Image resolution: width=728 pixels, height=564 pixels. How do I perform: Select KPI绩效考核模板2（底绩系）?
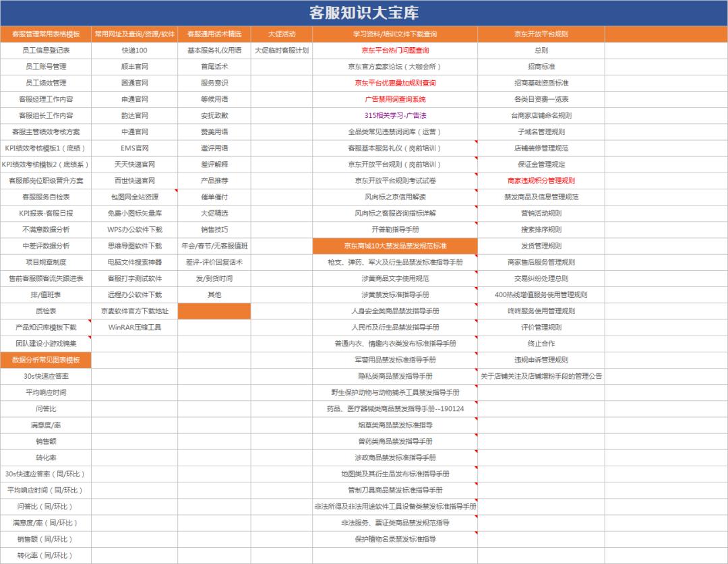click(x=45, y=164)
